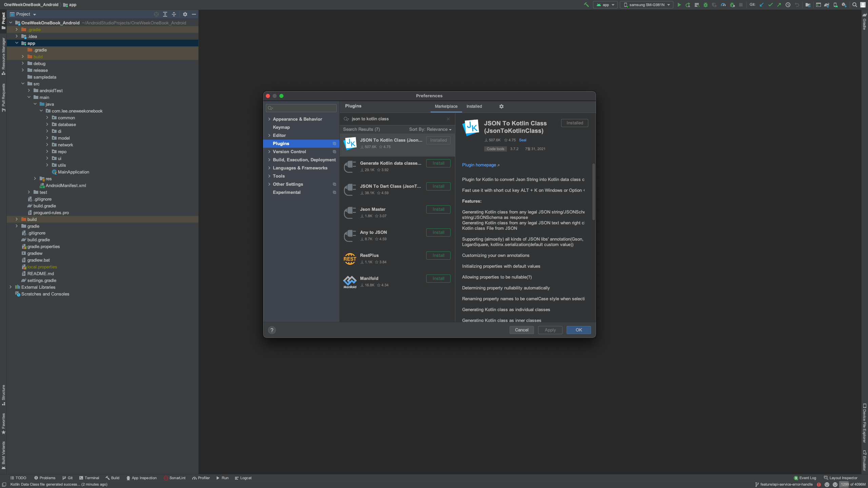868x488 pixels.
Task: Click the green Run app play icon
Action: tap(679, 5)
